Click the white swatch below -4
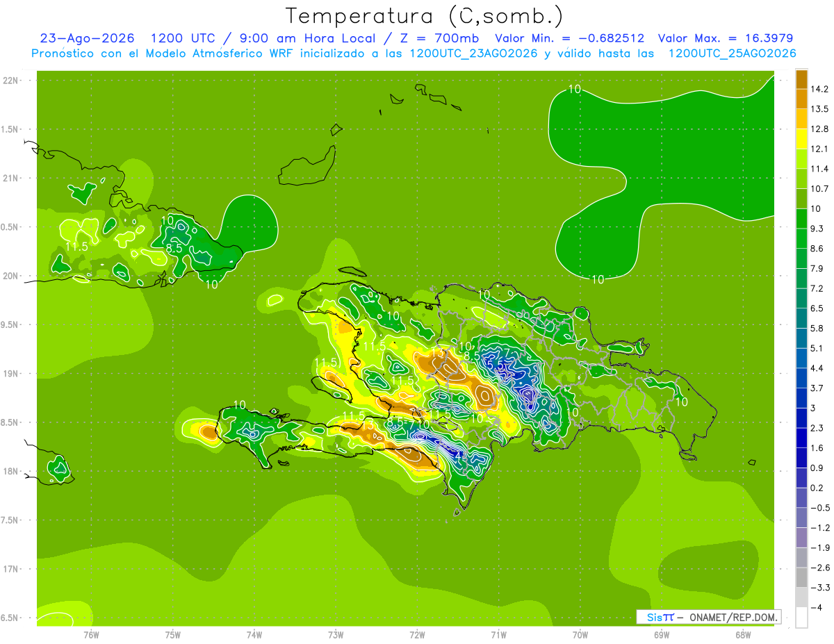834x644 pixels. click(x=801, y=618)
